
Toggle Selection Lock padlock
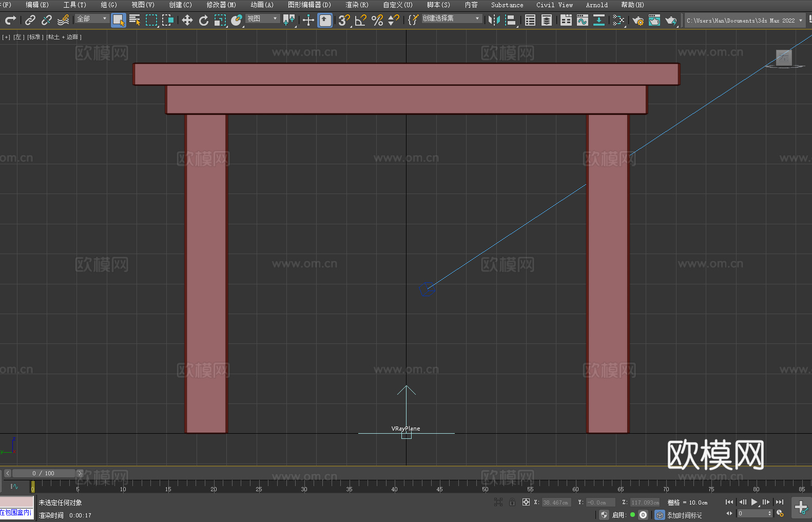click(512, 502)
